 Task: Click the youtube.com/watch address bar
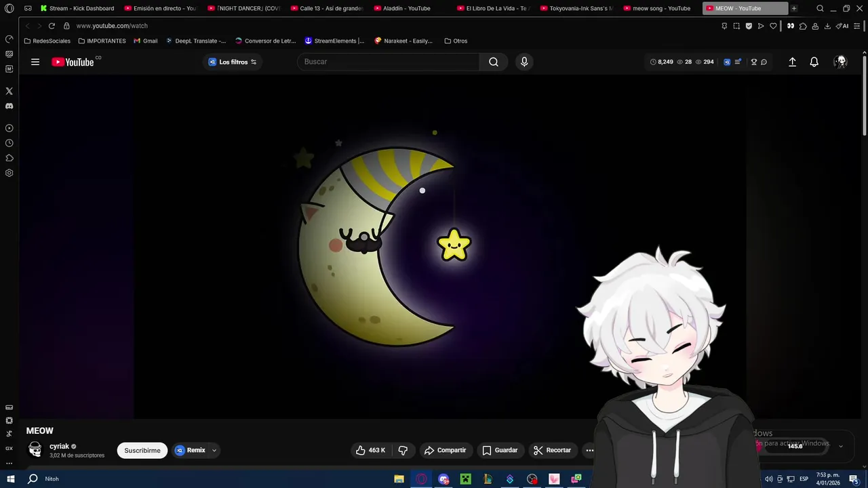pyautogui.click(x=112, y=26)
